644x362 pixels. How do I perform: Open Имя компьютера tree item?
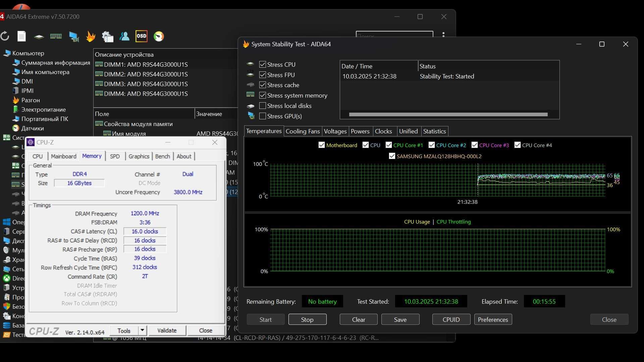tap(45, 72)
